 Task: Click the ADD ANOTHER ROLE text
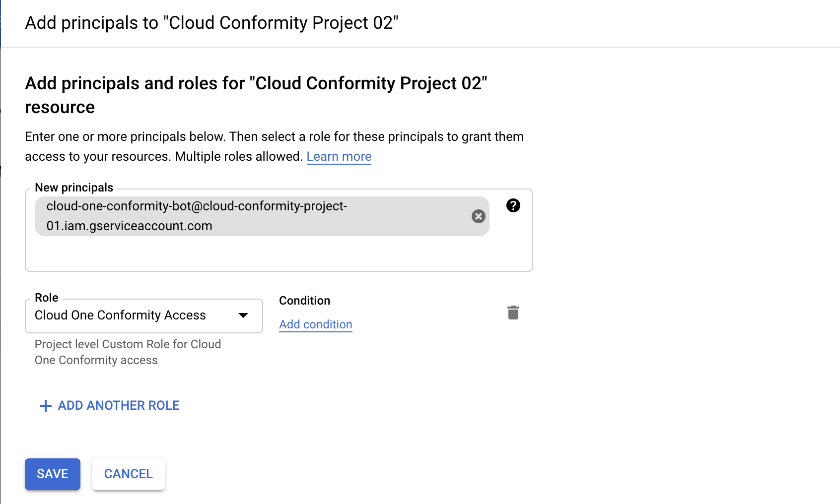119,406
